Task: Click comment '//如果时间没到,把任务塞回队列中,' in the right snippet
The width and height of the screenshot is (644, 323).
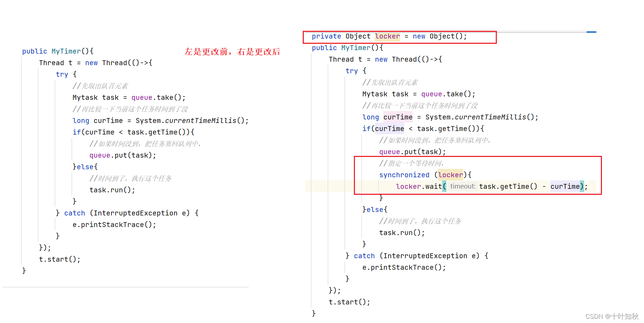Action: click(435, 140)
